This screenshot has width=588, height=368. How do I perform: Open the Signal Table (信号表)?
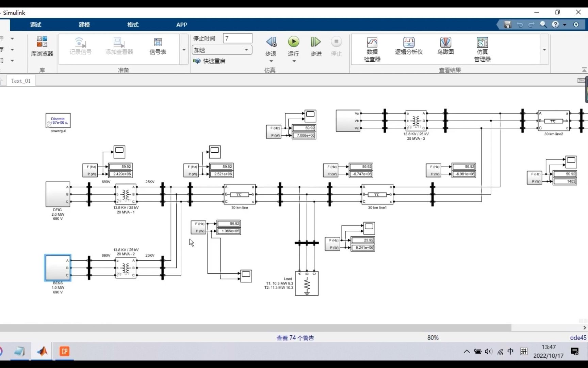click(158, 46)
